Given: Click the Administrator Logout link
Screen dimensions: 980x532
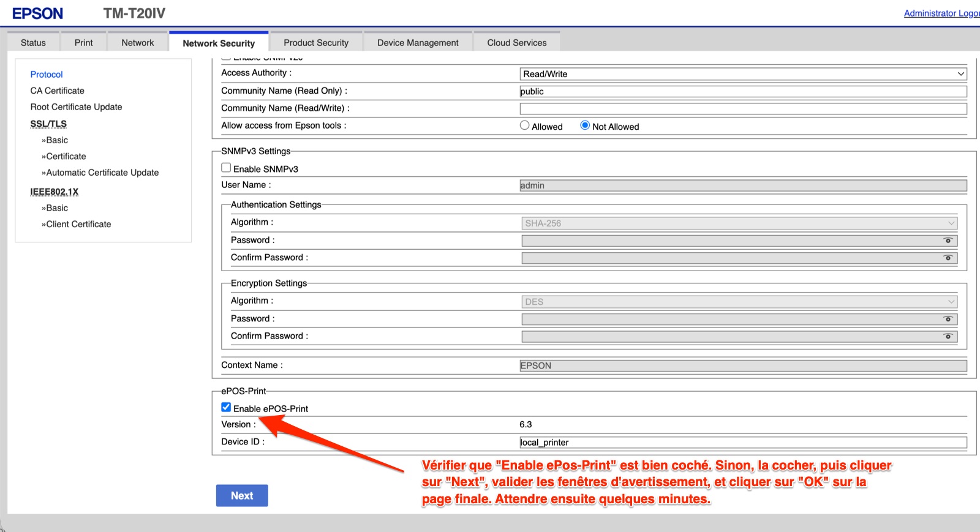Looking at the screenshot, I should (941, 13).
